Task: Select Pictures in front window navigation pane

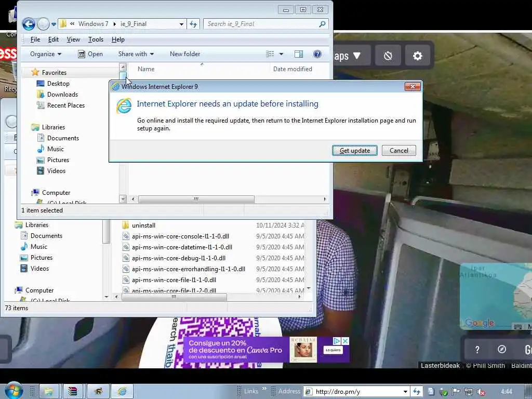Action: (x=58, y=160)
